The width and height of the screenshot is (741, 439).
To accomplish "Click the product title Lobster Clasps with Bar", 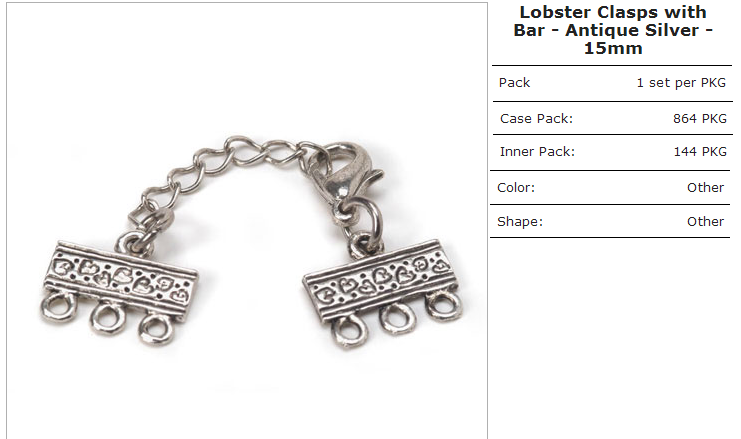I will pyautogui.click(x=613, y=30).
